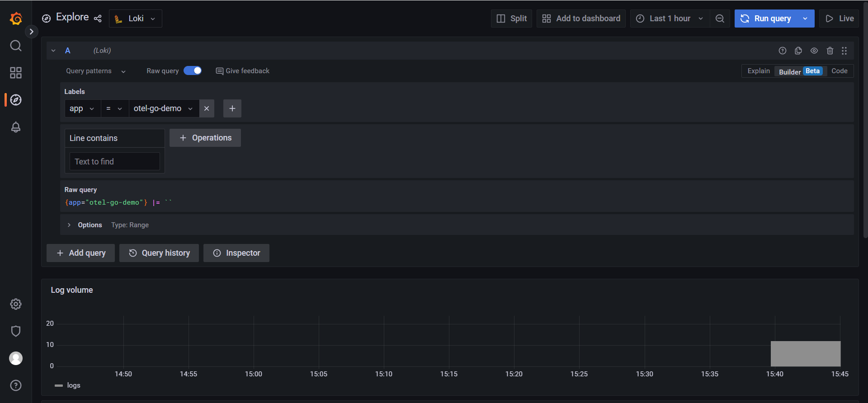Click the Type: Range text

tap(130, 225)
